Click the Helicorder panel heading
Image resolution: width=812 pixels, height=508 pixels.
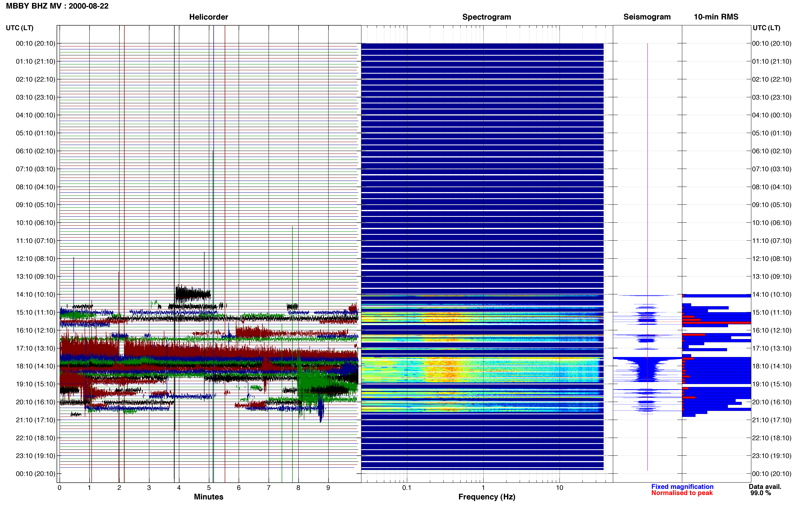point(209,17)
